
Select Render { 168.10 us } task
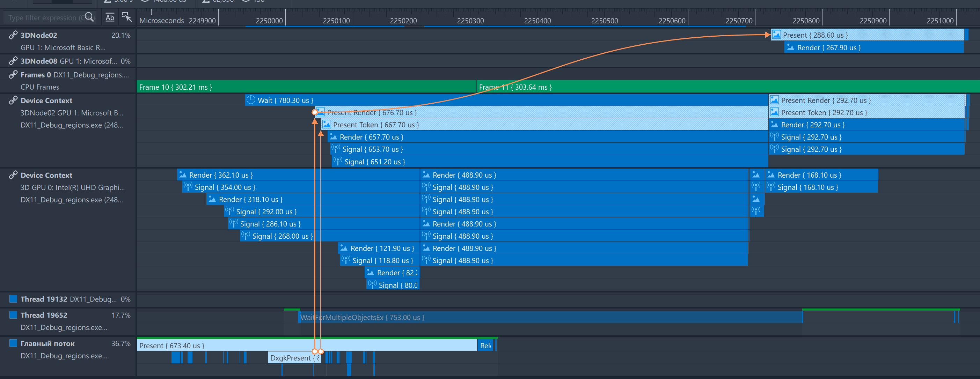coord(821,175)
